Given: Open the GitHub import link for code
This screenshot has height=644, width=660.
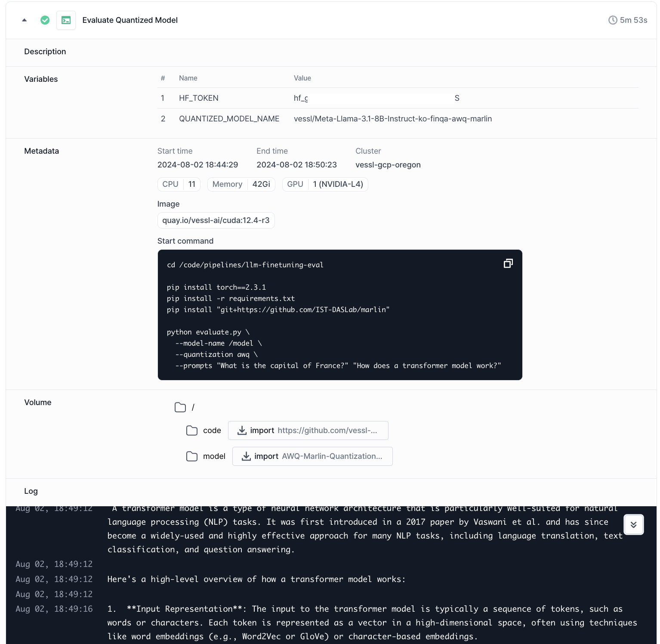Looking at the screenshot, I should click(327, 430).
